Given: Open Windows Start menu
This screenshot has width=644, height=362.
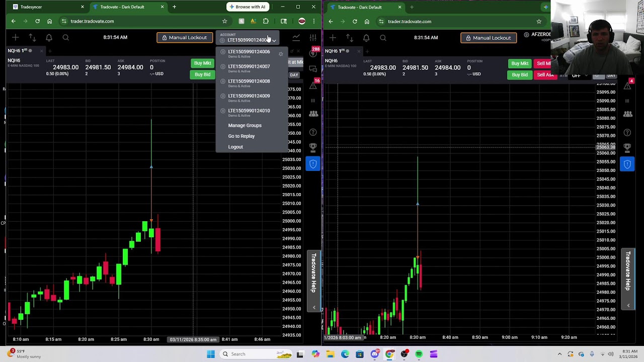Looking at the screenshot, I should (x=211, y=354).
